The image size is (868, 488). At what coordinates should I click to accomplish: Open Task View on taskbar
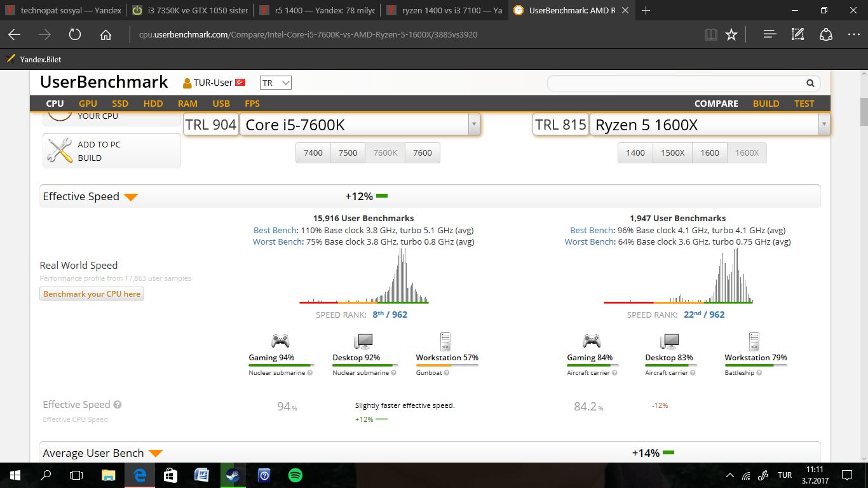click(76, 475)
